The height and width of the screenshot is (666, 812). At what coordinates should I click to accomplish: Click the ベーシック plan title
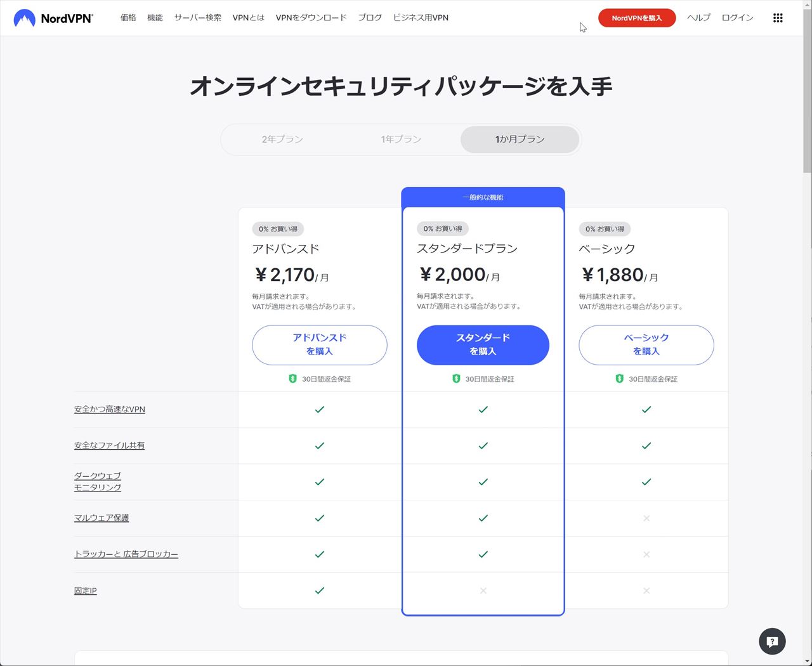606,249
